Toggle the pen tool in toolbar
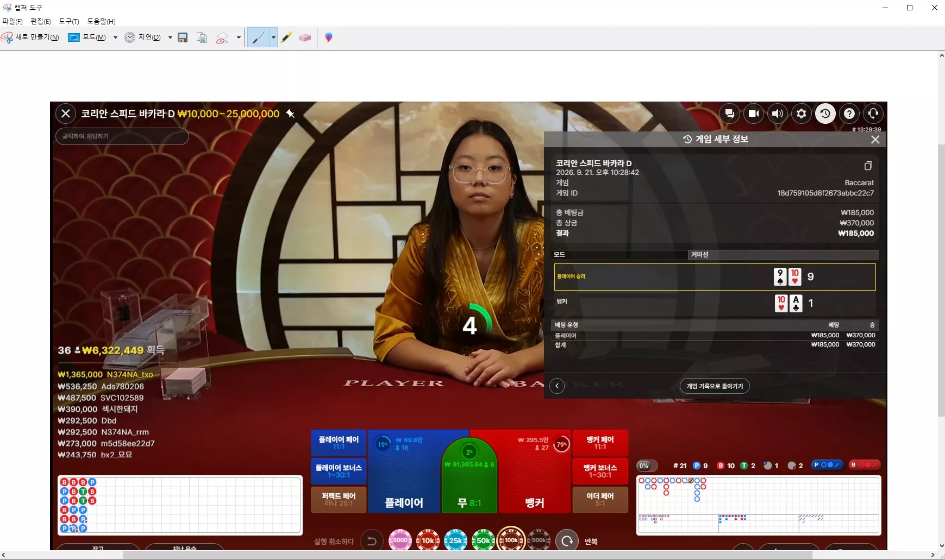 tap(258, 37)
